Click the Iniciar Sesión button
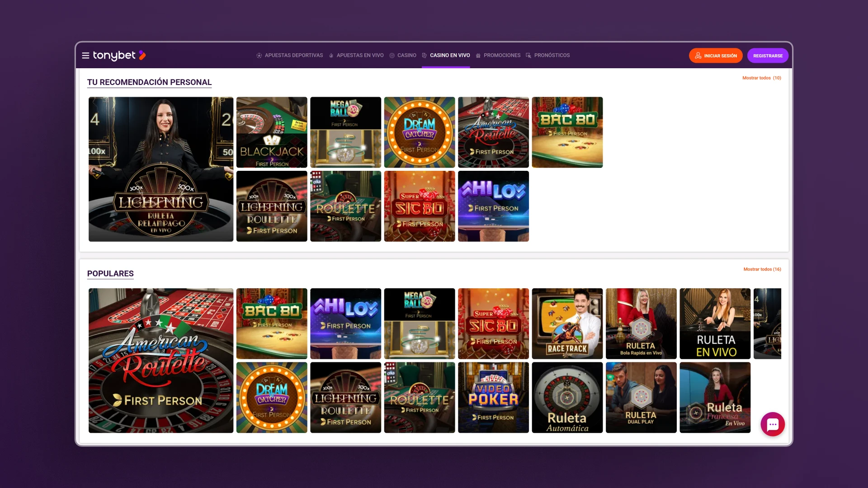 716,56
